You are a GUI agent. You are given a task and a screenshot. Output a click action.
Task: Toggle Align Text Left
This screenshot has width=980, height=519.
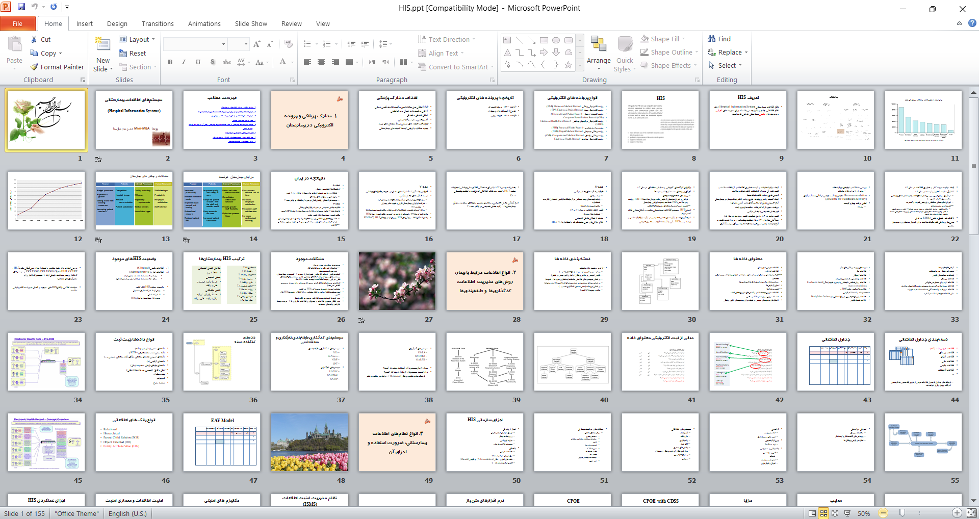pos(307,62)
